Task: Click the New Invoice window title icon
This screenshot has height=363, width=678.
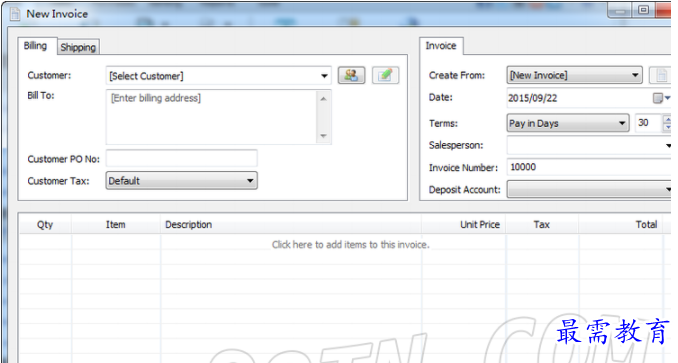Action: 15,14
